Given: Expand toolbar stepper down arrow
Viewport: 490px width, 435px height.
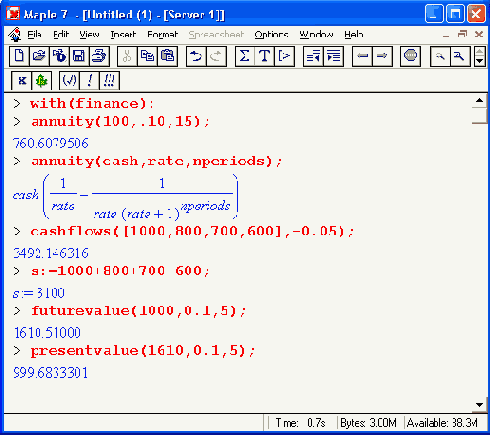Looking at the screenshot, I should pyautogui.click(x=479, y=61).
